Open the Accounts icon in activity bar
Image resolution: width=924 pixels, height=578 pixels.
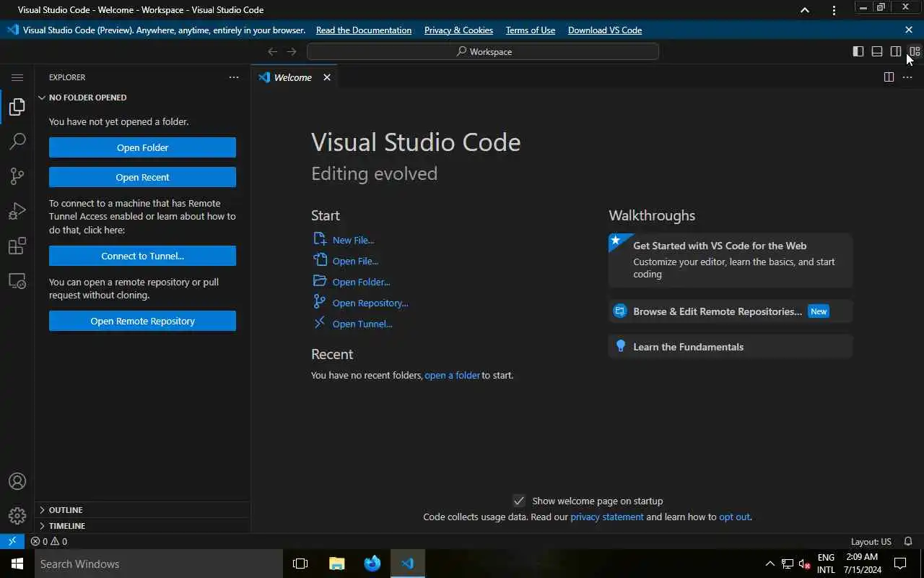tap(17, 481)
